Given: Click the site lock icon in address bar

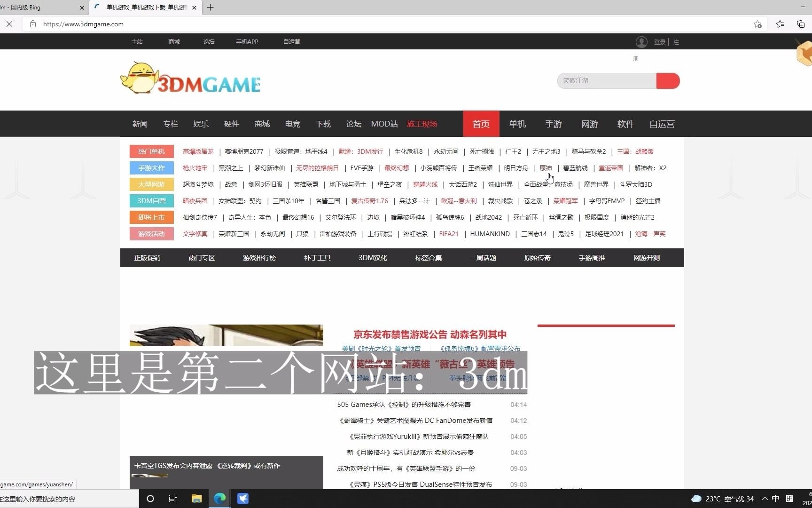Looking at the screenshot, I should (x=33, y=24).
